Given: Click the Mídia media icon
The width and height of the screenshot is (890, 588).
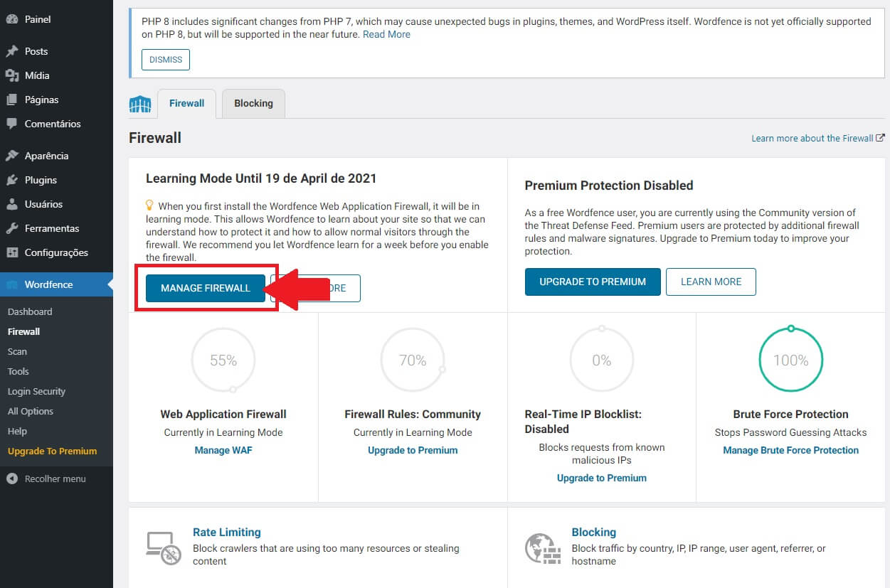Looking at the screenshot, I should (x=11, y=75).
